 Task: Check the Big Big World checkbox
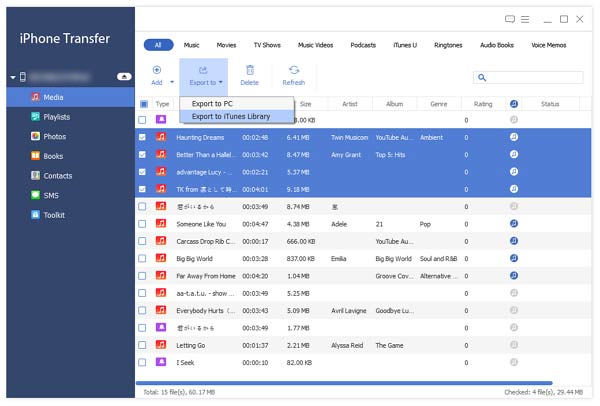click(x=142, y=258)
